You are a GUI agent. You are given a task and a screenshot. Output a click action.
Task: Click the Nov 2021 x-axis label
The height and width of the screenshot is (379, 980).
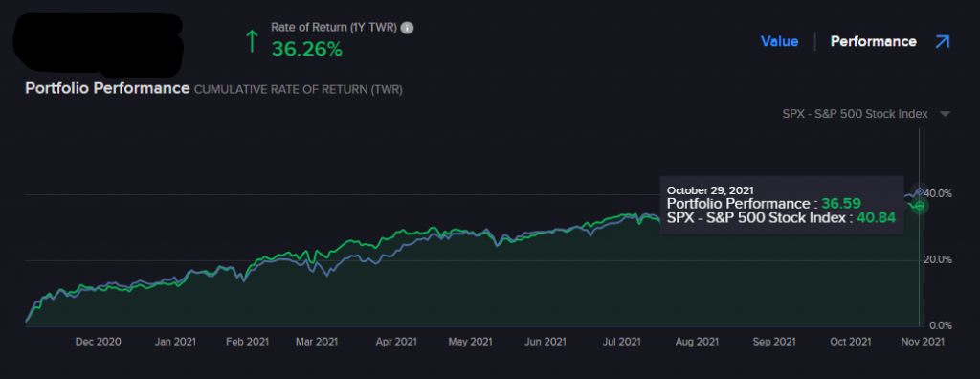click(x=922, y=342)
